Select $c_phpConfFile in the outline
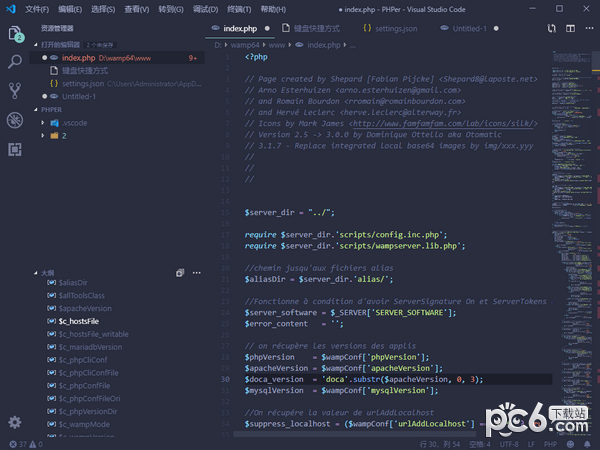 pyautogui.click(x=84, y=386)
